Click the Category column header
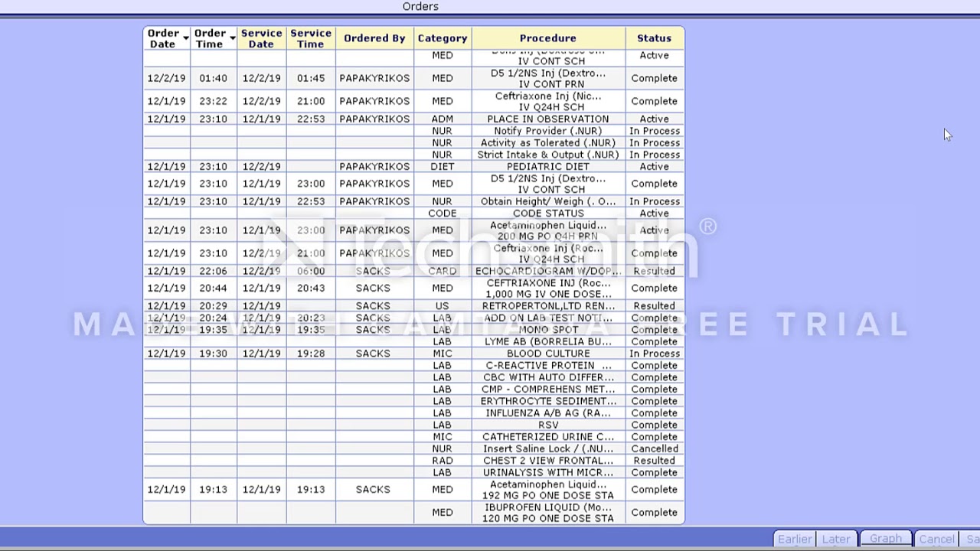980x551 pixels. pyautogui.click(x=443, y=38)
